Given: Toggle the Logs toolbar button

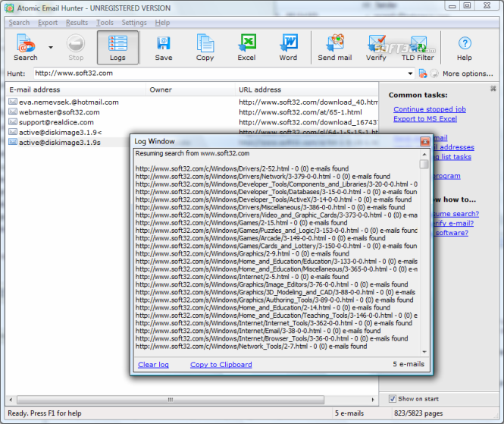Looking at the screenshot, I should 117,48.
